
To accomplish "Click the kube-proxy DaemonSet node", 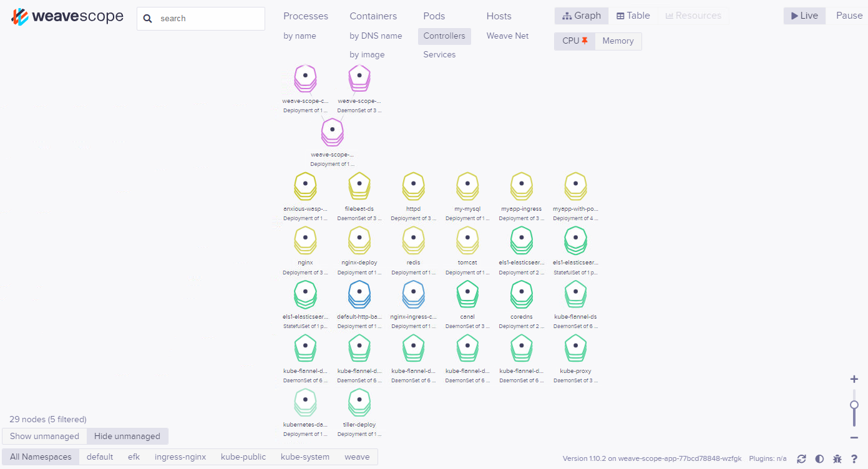I will pos(575,347).
